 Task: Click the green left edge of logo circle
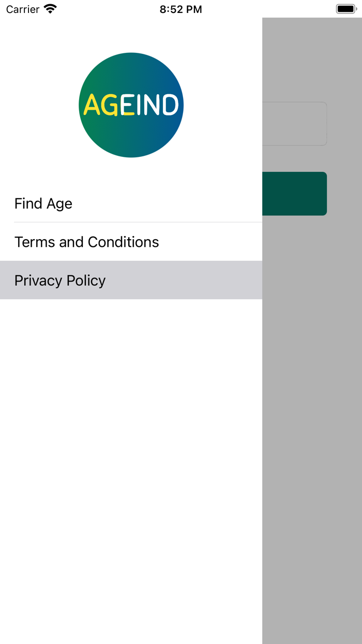85,106
